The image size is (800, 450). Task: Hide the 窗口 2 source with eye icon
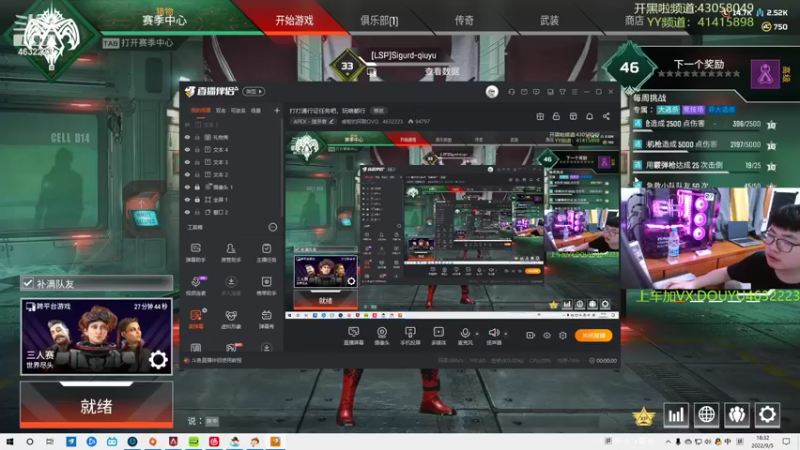pyautogui.click(x=187, y=212)
